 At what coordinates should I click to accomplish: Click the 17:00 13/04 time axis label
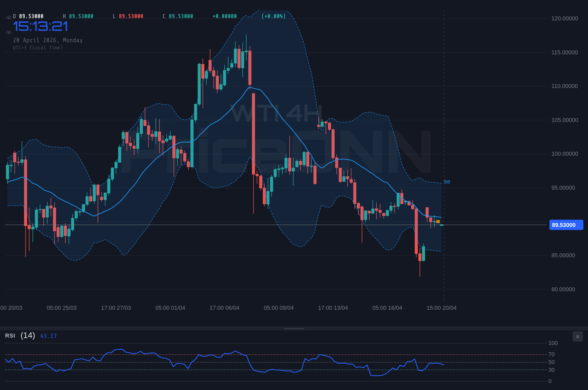coord(333,308)
